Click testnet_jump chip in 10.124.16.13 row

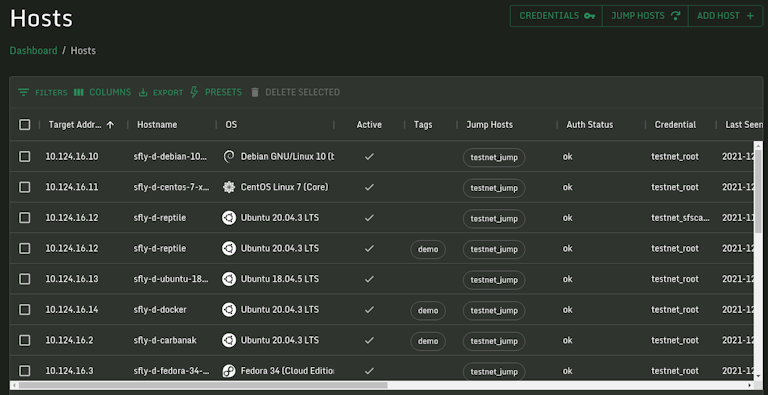494,280
